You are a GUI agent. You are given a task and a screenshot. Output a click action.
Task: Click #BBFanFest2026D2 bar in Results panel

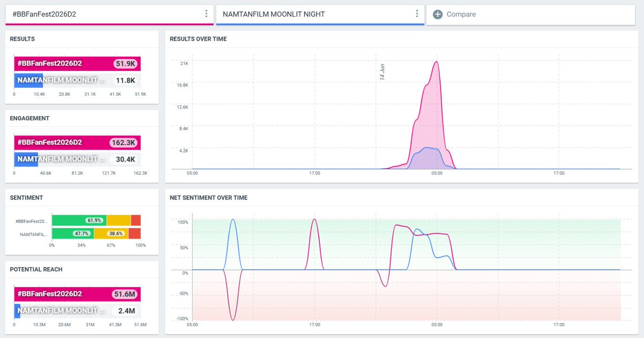point(77,63)
